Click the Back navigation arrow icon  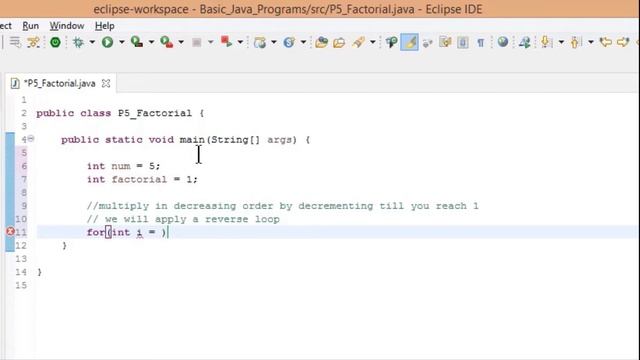coord(605,42)
